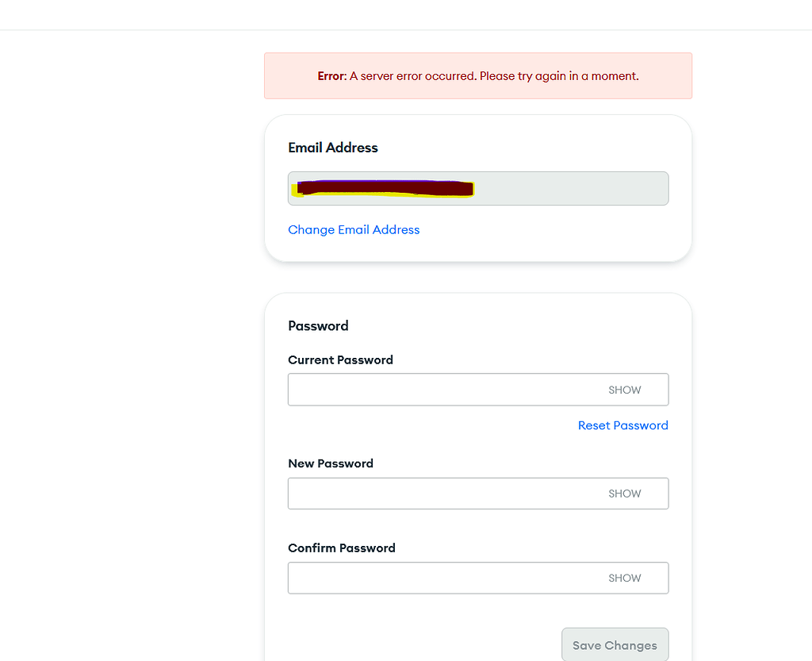Focus the Current Password input field
This screenshot has width=812, height=661.
[440, 390]
